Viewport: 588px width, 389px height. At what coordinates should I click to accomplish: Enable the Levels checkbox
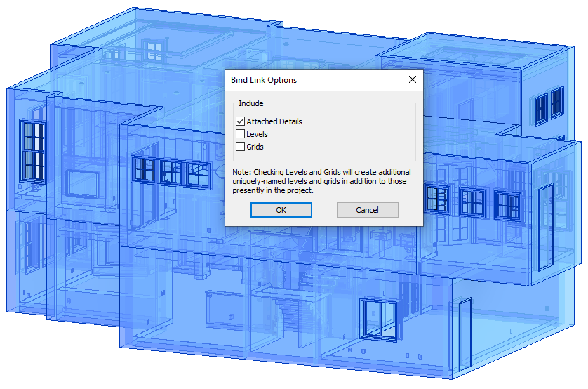coord(241,134)
